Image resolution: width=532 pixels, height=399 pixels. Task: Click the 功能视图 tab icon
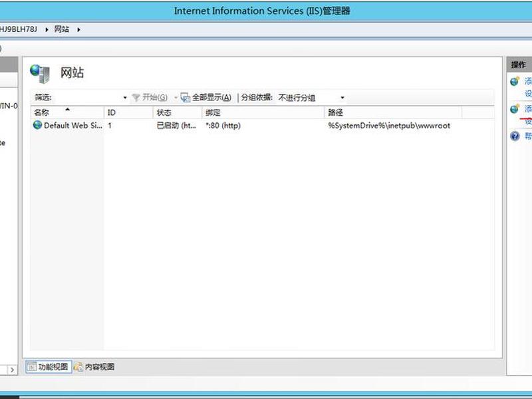coord(31,367)
